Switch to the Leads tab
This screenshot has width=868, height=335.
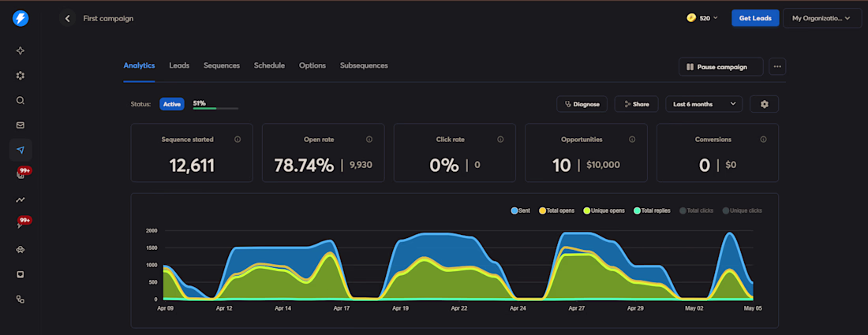[x=179, y=65]
